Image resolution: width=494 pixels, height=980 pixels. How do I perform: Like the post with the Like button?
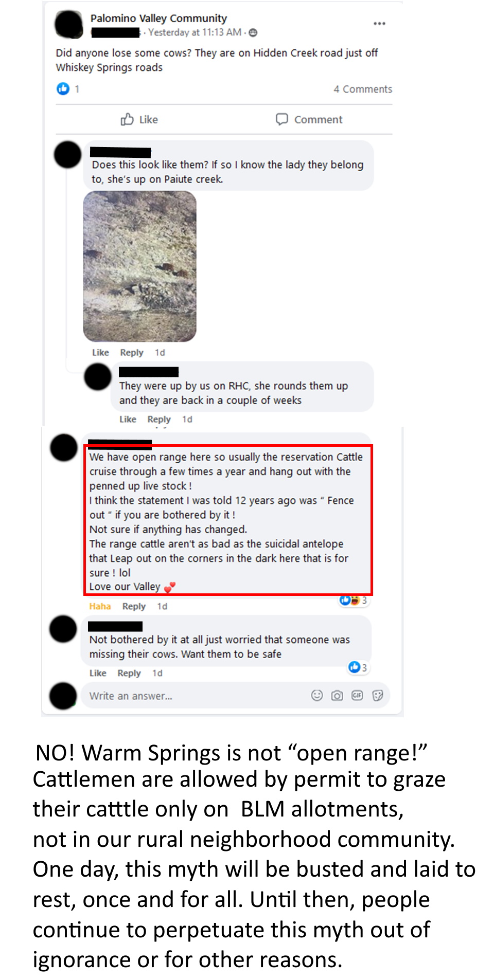pos(139,119)
